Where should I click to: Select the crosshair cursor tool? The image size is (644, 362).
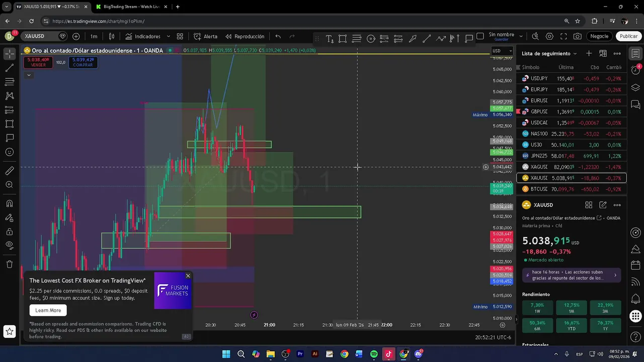click(x=10, y=53)
